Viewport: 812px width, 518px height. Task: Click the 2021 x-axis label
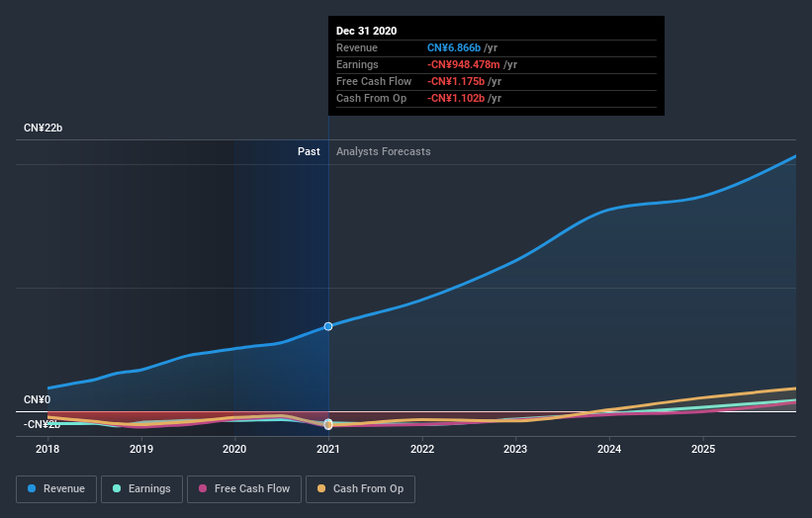pyautogui.click(x=328, y=449)
